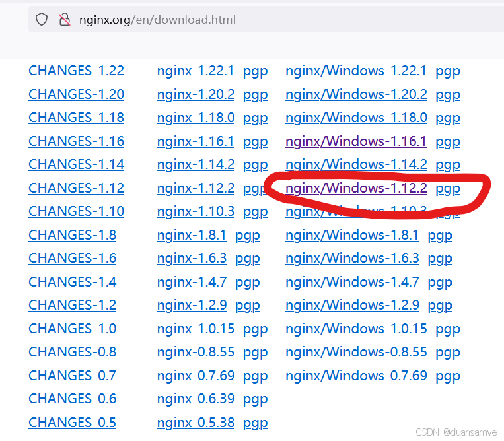Open pgp signature next to nginx/Windows-0.7.69
Screen dimensions: 504x441
(x=448, y=377)
